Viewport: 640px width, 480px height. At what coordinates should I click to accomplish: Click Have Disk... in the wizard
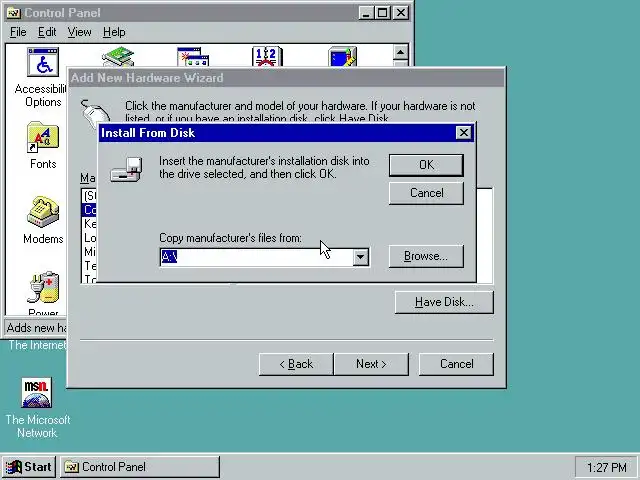(444, 302)
